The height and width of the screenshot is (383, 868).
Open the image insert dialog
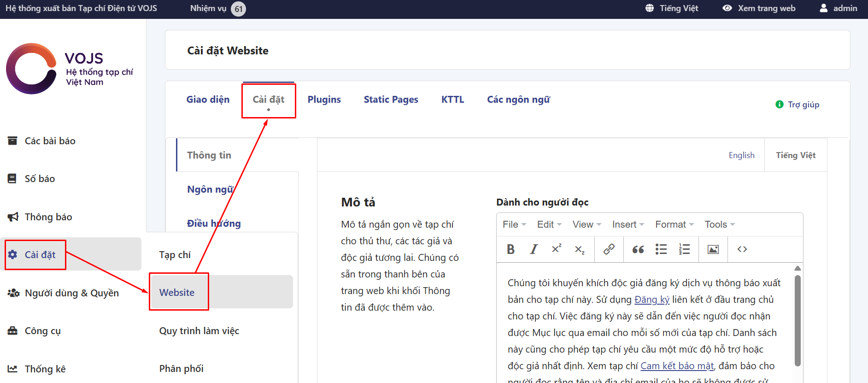coord(713,249)
